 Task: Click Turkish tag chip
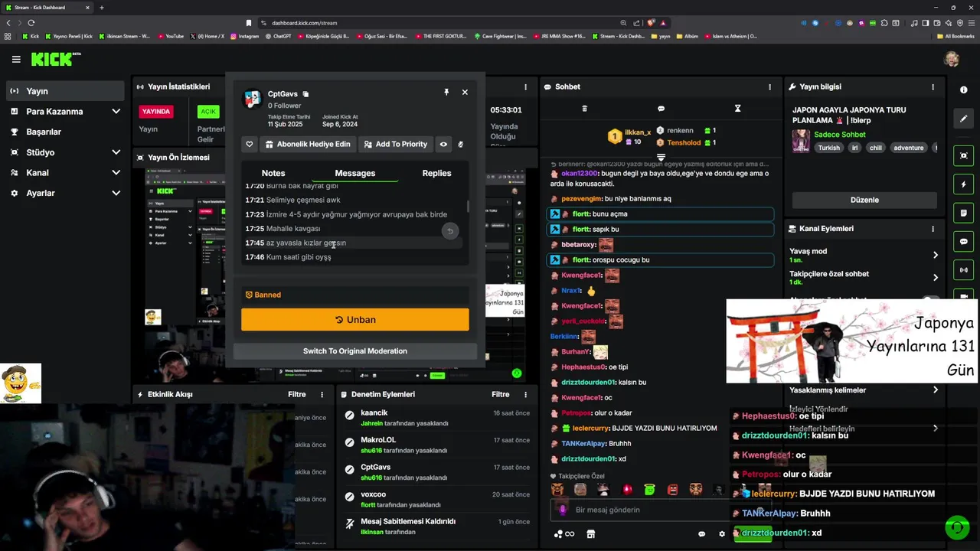tap(828, 148)
